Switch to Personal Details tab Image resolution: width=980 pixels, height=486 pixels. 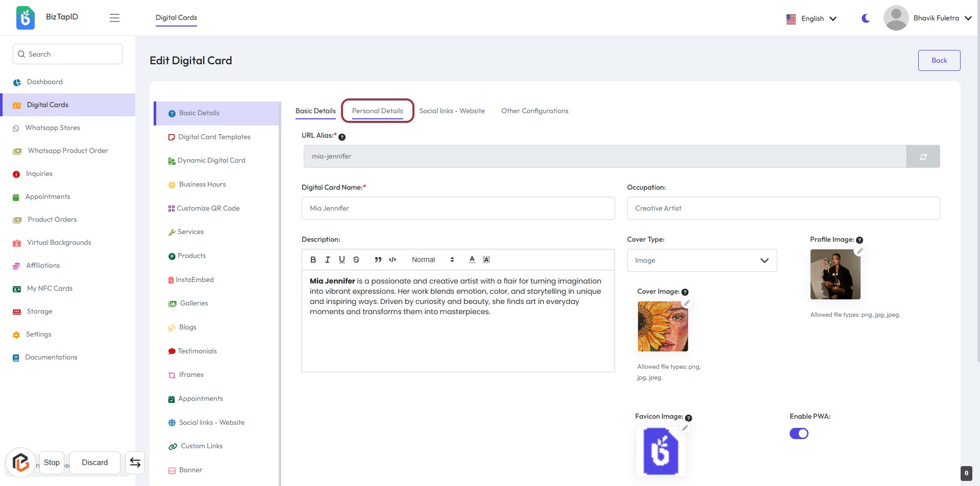(x=377, y=111)
